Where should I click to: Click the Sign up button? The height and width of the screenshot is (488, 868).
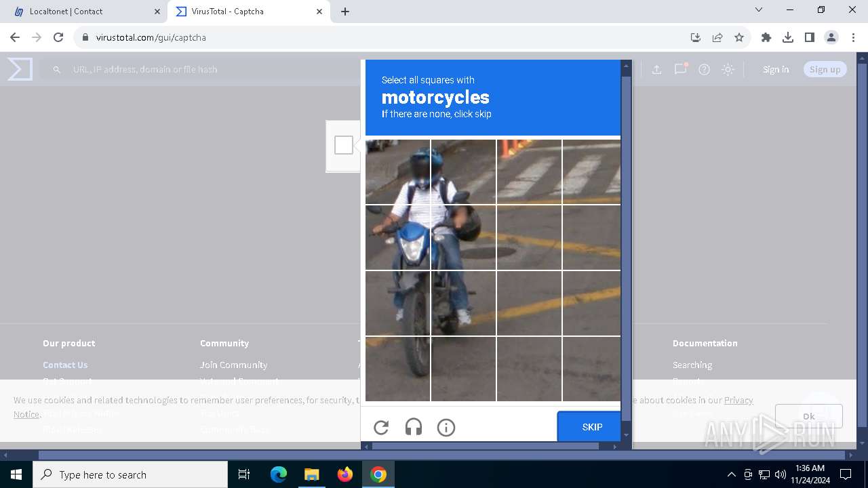click(x=825, y=69)
